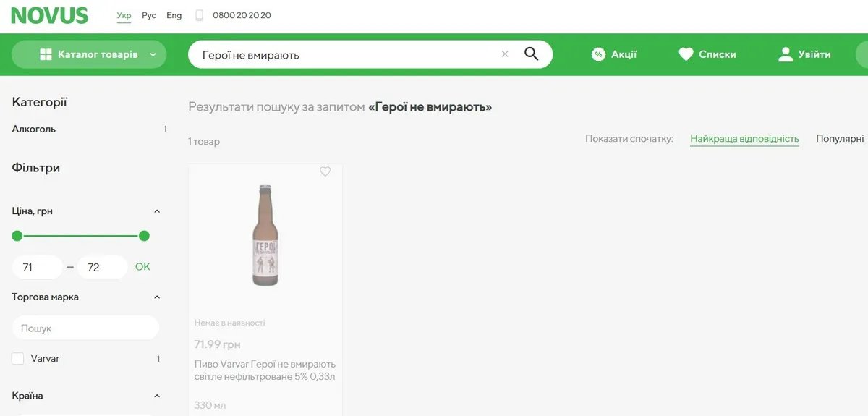The width and height of the screenshot is (868, 416).
Task: Click the right price slider handle
Action: [x=144, y=236]
